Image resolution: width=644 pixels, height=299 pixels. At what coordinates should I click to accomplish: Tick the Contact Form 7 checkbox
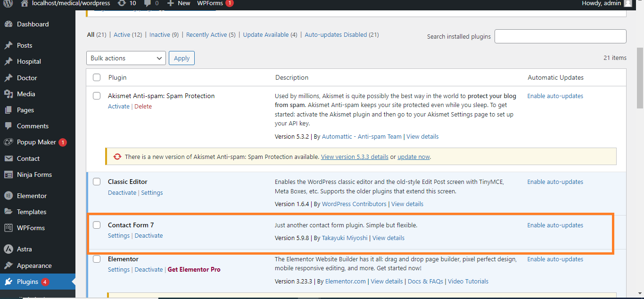pos(97,225)
